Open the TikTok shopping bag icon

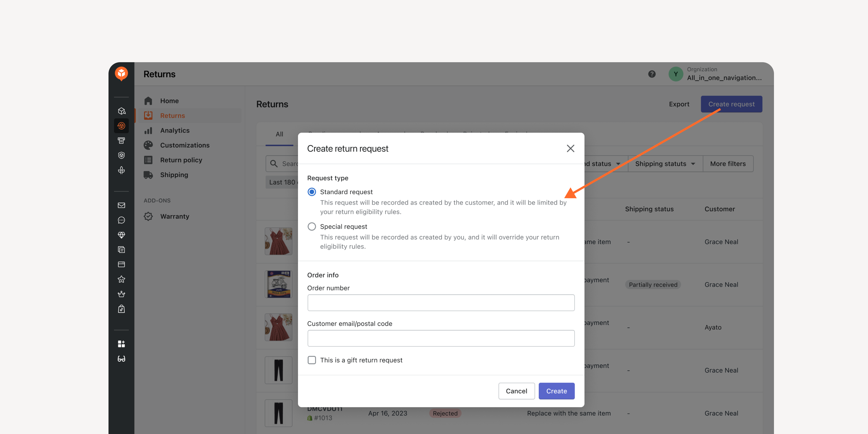pos(121,309)
